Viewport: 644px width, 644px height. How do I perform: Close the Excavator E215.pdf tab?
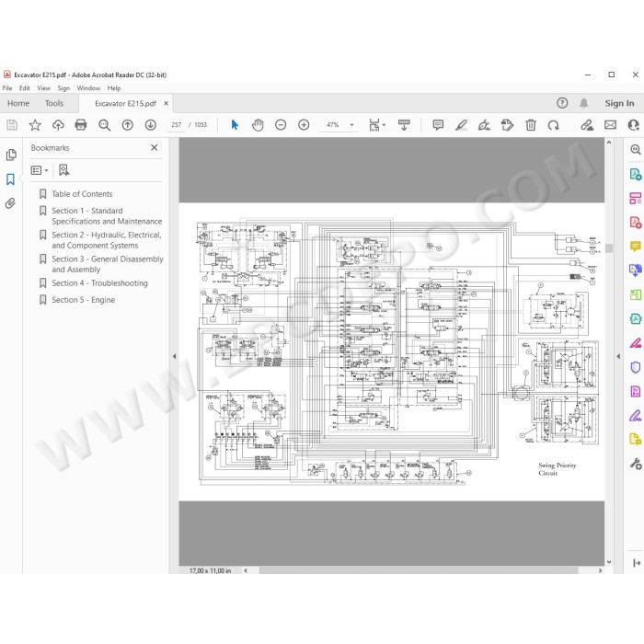pyautogui.click(x=166, y=103)
